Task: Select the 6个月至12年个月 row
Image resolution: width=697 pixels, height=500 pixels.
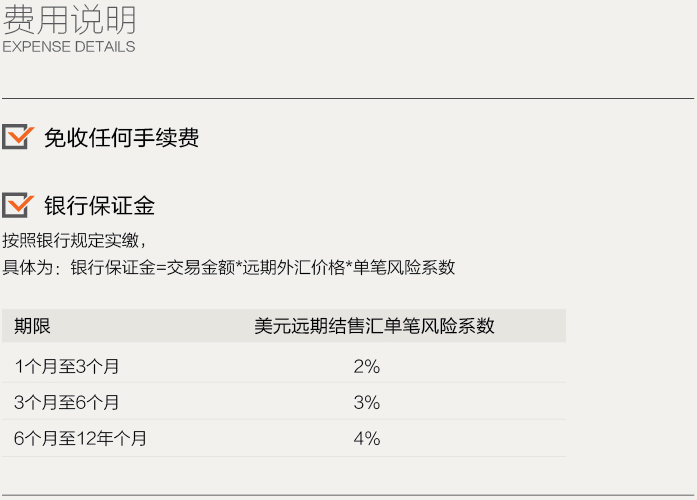Action: coord(284,439)
